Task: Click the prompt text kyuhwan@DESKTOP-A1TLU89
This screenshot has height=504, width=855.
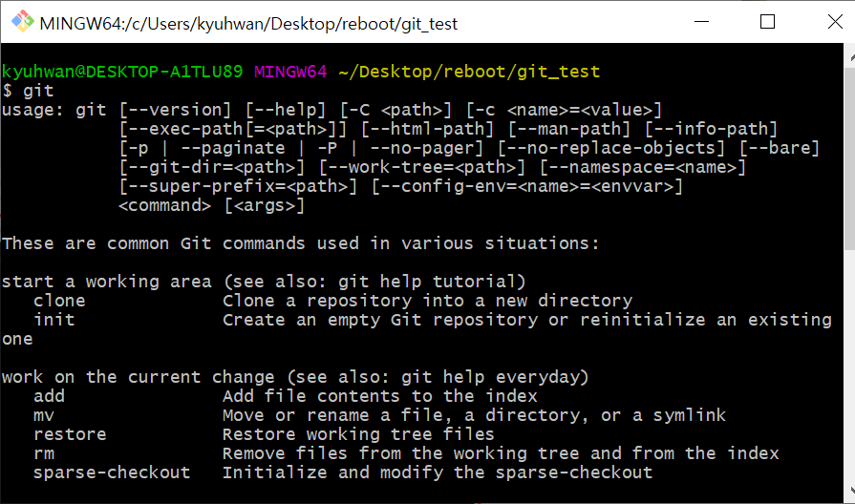Action: [122, 72]
